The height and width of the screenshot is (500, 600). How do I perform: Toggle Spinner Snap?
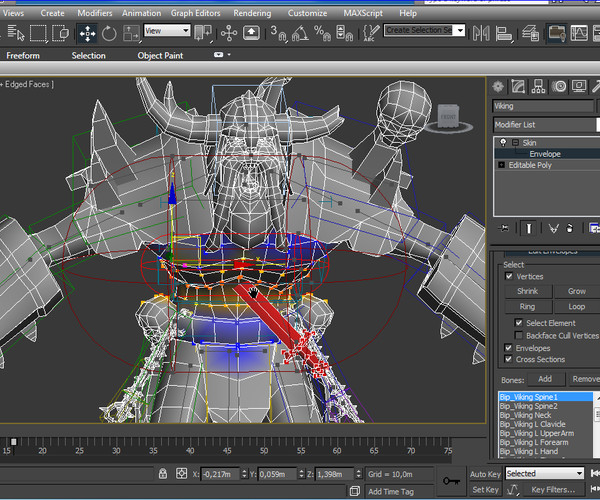(344, 33)
